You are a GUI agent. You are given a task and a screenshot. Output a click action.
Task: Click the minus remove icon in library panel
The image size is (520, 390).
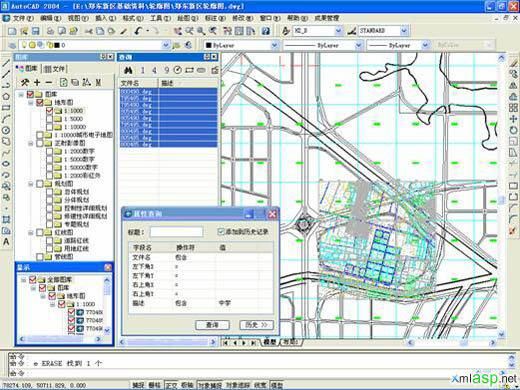click(x=49, y=82)
